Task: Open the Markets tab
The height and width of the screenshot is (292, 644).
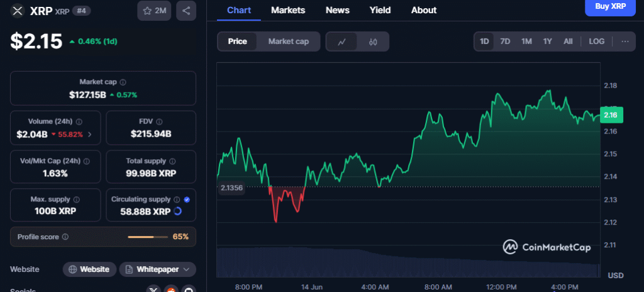Action: [288, 10]
